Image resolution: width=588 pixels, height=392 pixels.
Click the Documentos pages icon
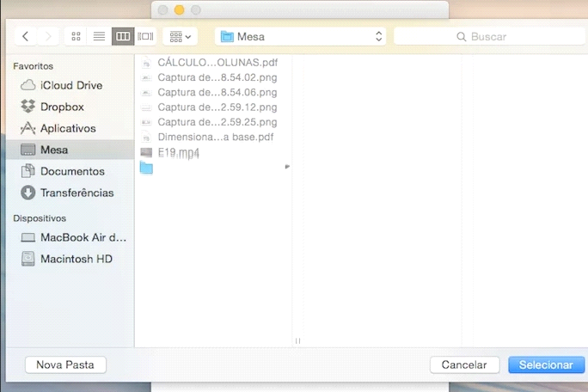click(28, 171)
